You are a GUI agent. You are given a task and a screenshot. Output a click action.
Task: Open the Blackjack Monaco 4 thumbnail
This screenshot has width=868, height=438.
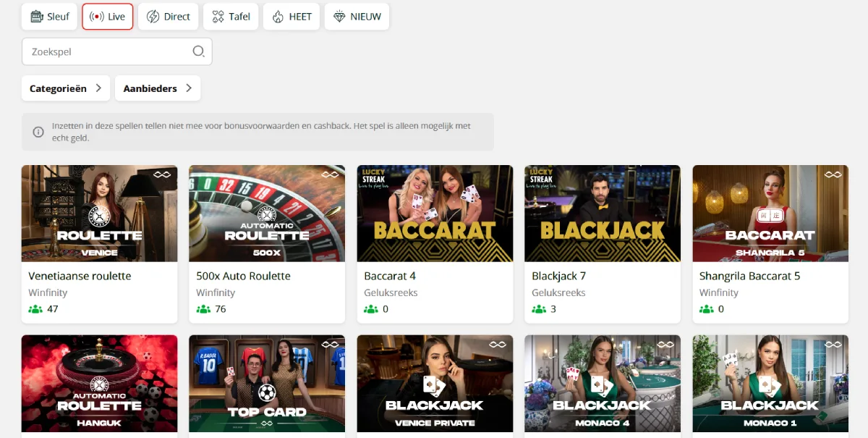coord(603,384)
